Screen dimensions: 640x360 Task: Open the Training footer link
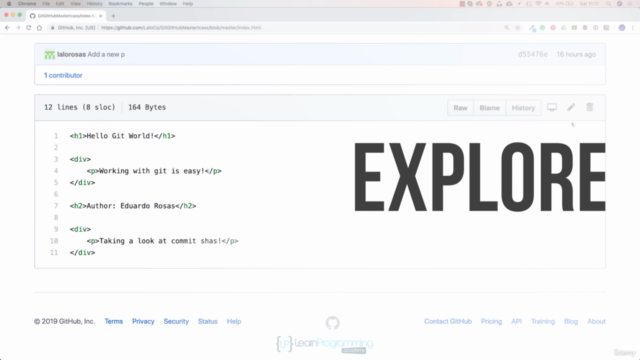pyautogui.click(x=543, y=321)
